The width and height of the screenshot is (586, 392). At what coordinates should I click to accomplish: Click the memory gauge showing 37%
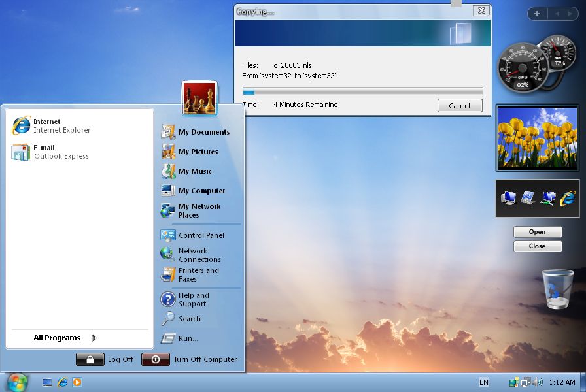point(559,52)
